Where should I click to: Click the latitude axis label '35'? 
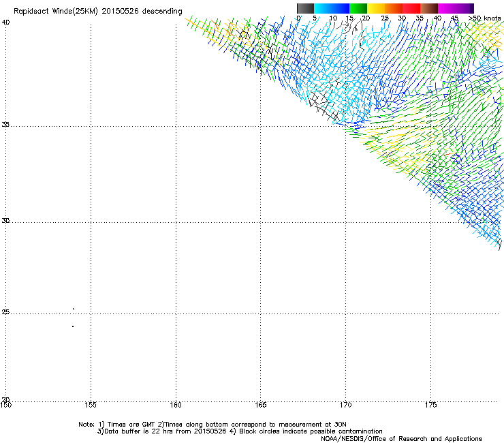5,124
